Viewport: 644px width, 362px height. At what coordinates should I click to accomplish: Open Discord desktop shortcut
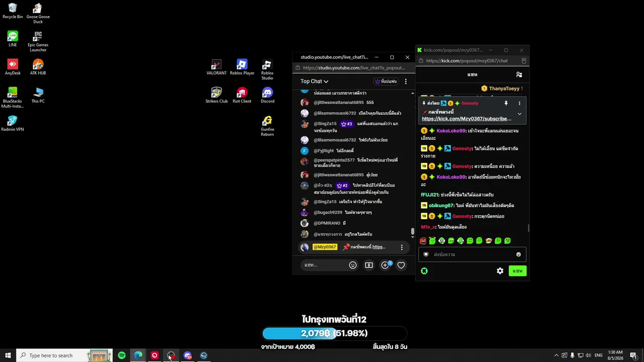267,96
